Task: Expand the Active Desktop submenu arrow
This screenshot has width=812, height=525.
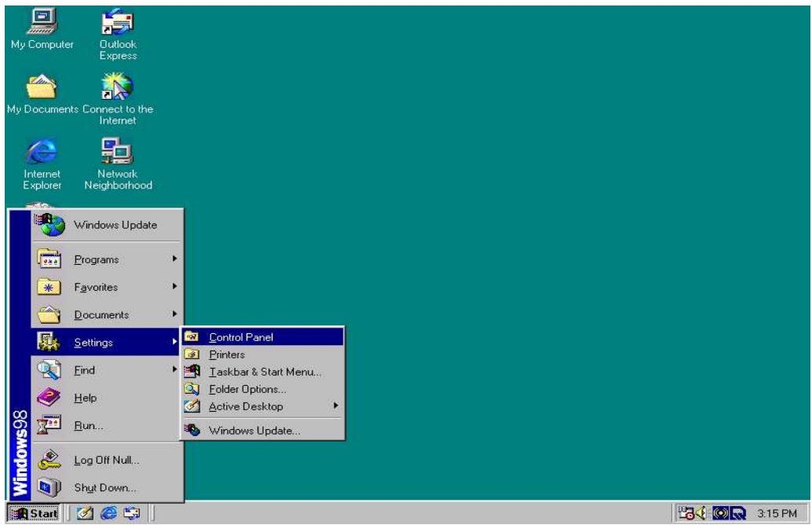Action: pyautogui.click(x=335, y=406)
